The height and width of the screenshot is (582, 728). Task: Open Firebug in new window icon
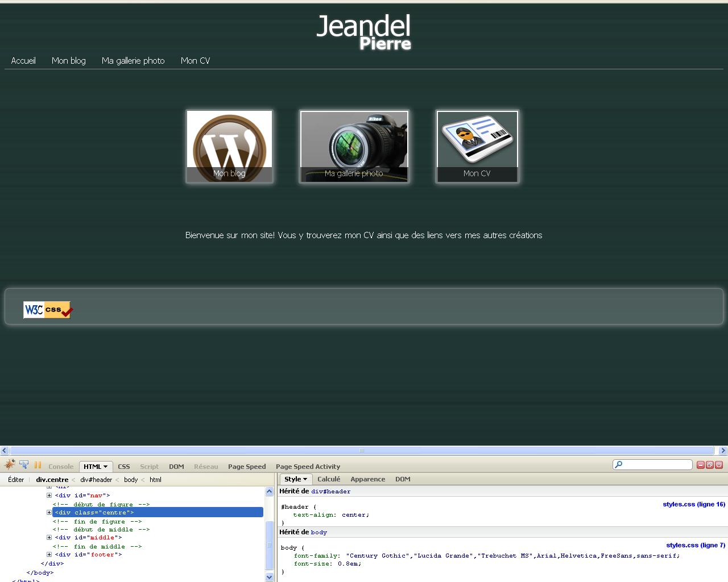click(x=710, y=465)
